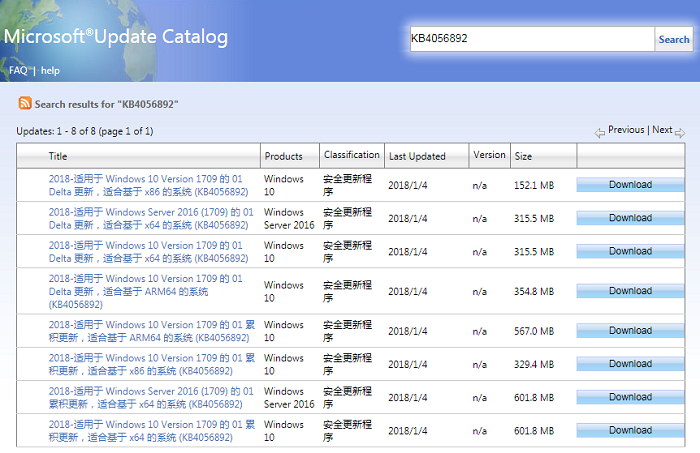Download the 329.4 MB x86 cumulative update
The image size is (700, 453).
pos(630,364)
